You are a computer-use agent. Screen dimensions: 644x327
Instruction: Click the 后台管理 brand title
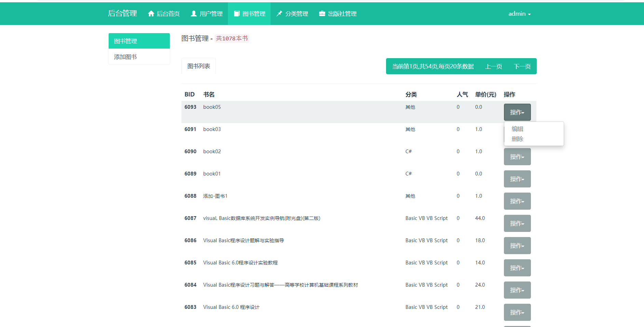click(122, 13)
